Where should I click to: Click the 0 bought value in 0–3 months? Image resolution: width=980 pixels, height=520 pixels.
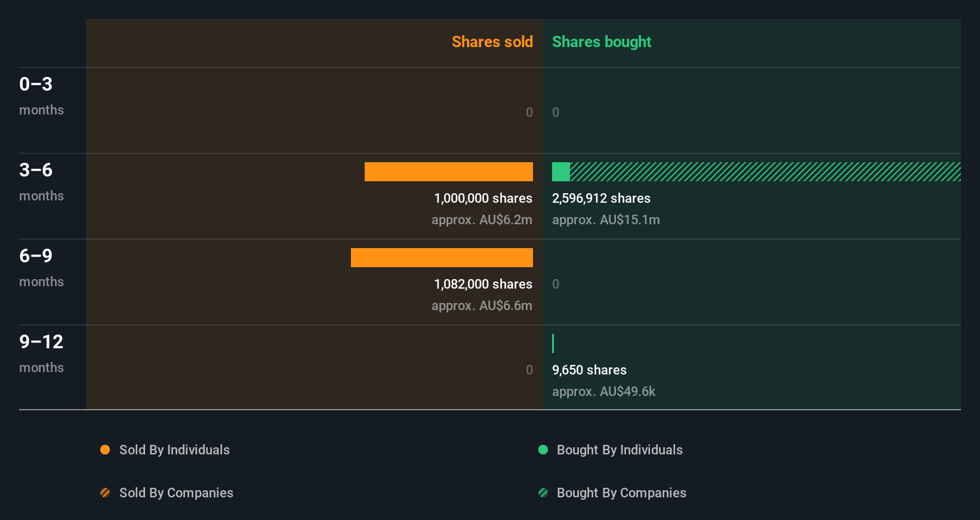click(556, 112)
